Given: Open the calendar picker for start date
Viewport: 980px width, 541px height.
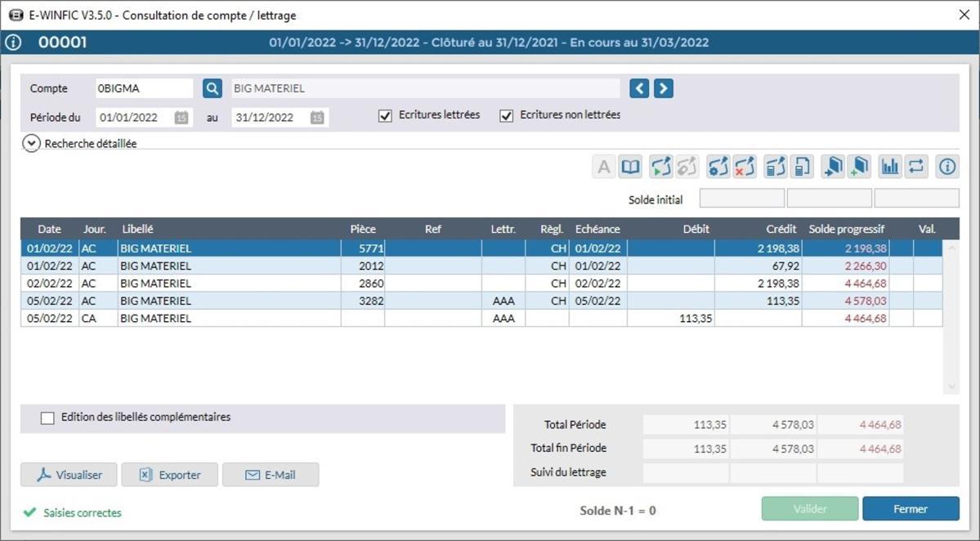Looking at the screenshot, I should (181, 118).
